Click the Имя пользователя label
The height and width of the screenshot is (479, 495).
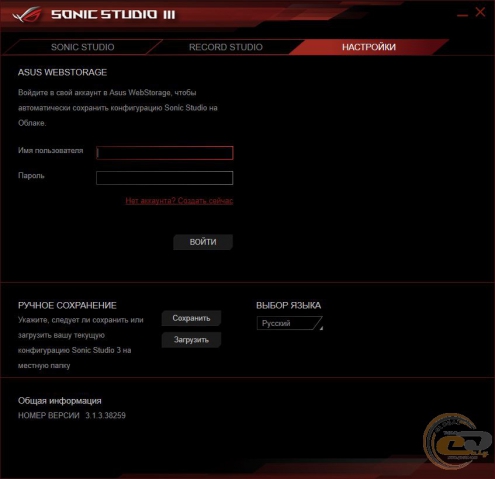tap(51, 151)
